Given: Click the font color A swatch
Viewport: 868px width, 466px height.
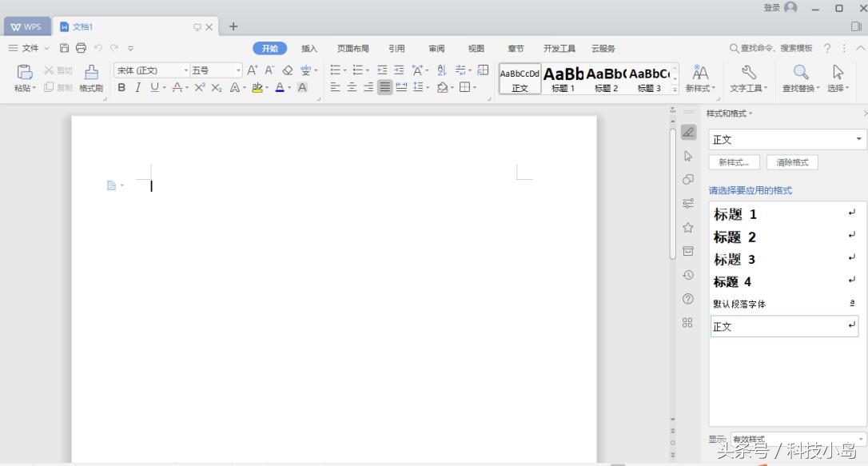Looking at the screenshot, I should coord(280,88).
